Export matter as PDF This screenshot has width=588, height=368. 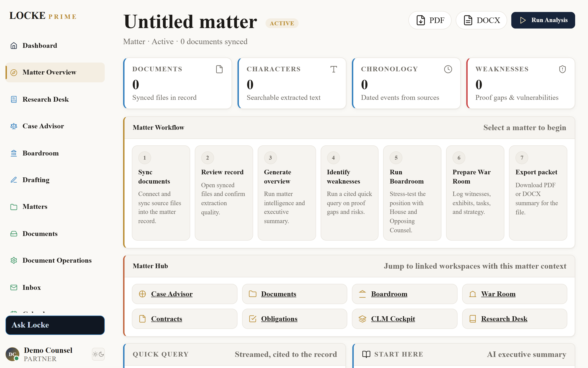[430, 20]
